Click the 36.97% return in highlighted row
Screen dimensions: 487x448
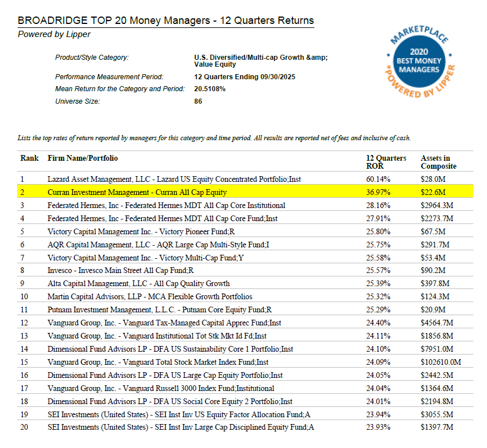[378, 192]
